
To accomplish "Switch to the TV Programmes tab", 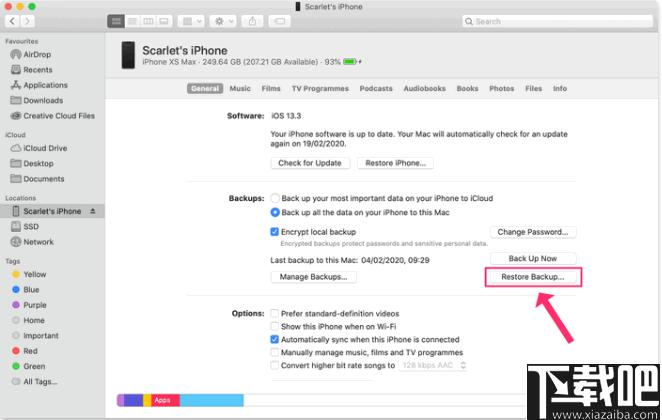I will click(x=320, y=89).
